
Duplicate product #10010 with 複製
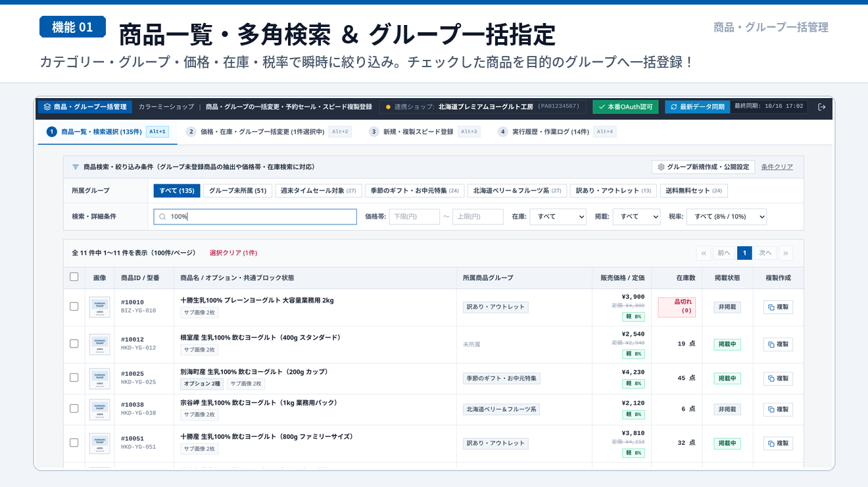(778, 307)
